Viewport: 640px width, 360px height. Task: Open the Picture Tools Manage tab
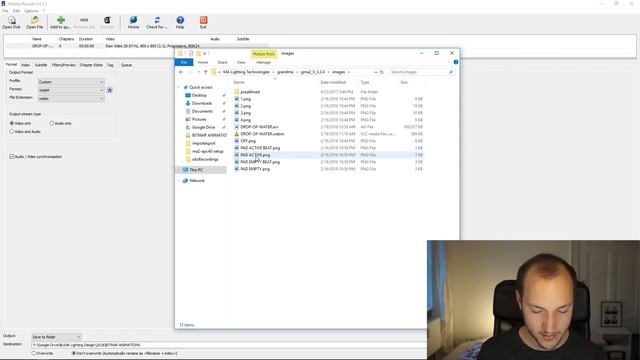264,62
